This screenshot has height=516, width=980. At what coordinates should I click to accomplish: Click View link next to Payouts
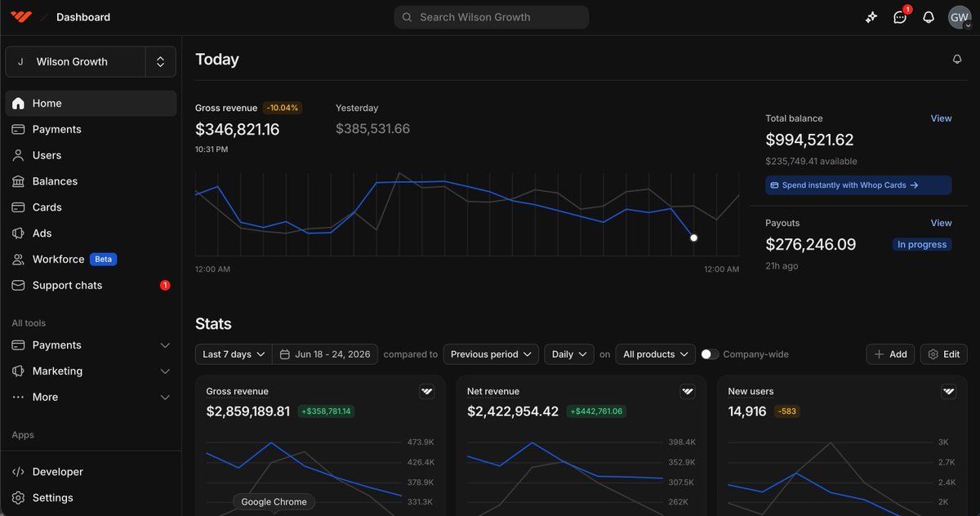(x=941, y=223)
